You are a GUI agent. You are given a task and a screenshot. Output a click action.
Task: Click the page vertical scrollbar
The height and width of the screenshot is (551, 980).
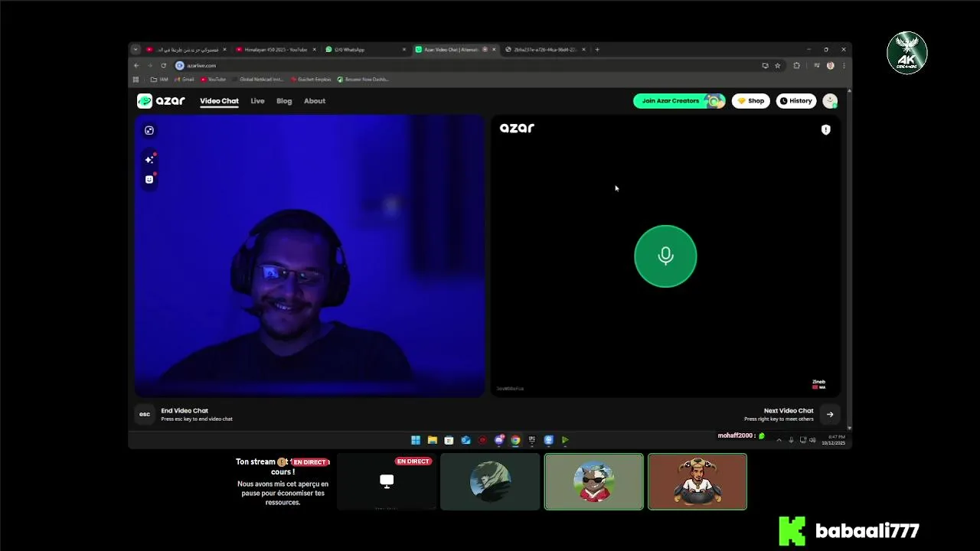[x=849, y=259]
